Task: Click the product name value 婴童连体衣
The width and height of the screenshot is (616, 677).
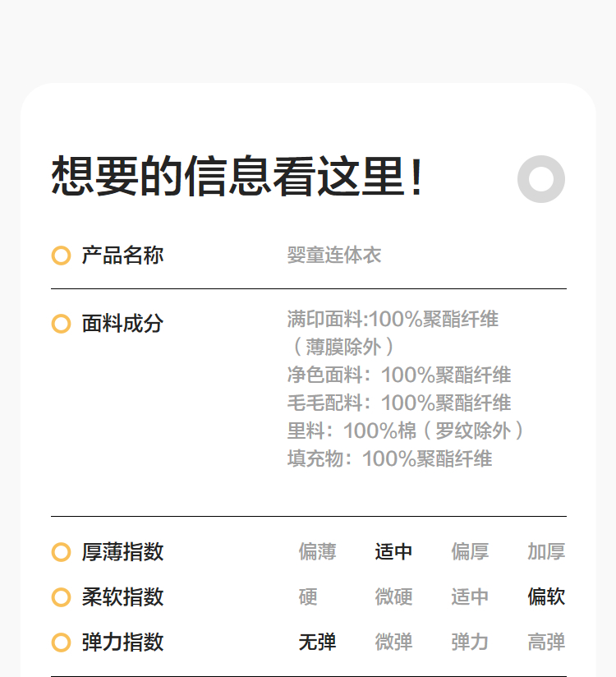Action: coord(334,256)
